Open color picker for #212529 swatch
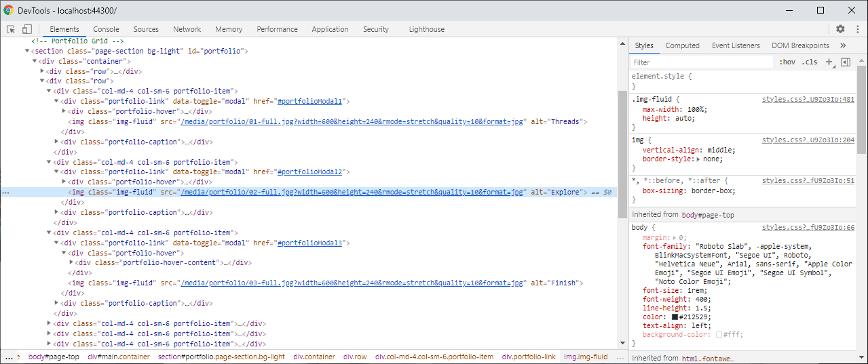The height and width of the screenshot is (364, 868). pyautogui.click(x=675, y=317)
